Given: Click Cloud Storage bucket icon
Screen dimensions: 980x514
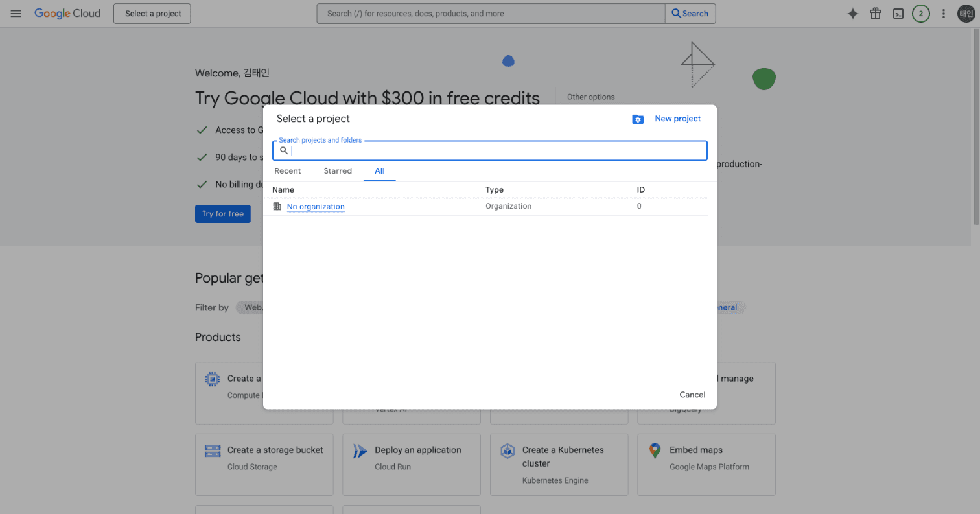Looking at the screenshot, I should (x=213, y=451).
